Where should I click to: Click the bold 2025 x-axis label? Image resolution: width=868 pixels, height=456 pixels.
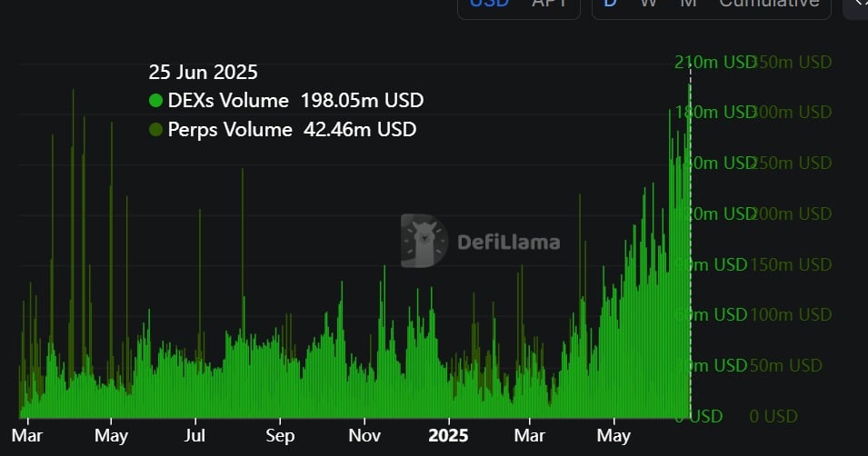click(x=448, y=435)
